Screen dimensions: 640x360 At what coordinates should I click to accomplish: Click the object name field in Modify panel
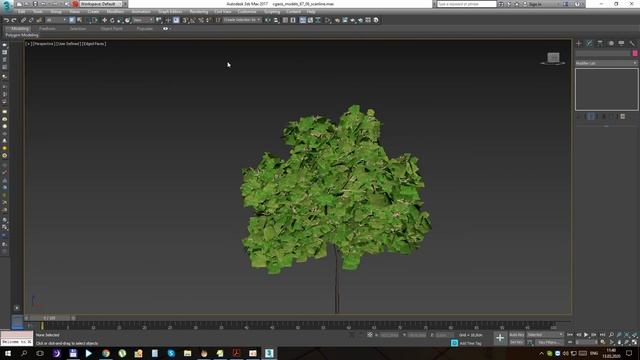tap(603, 53)
